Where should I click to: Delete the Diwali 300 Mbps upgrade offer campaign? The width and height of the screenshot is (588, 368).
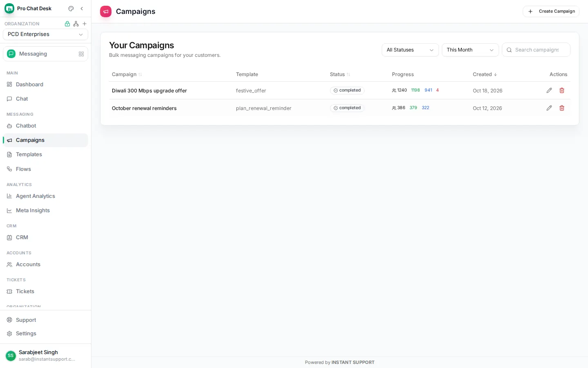pyautogui.click(x=562, y=90)
